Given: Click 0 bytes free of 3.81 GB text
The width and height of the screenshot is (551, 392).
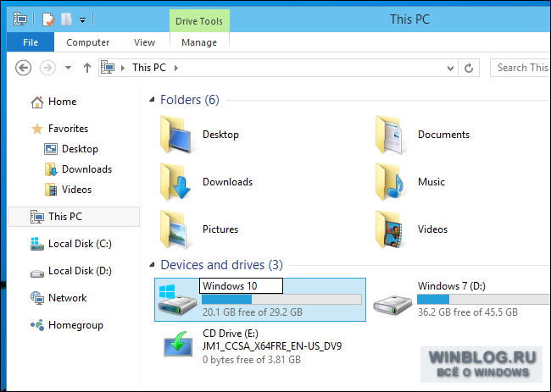Looking at the screenshot, I should [252, 360].
